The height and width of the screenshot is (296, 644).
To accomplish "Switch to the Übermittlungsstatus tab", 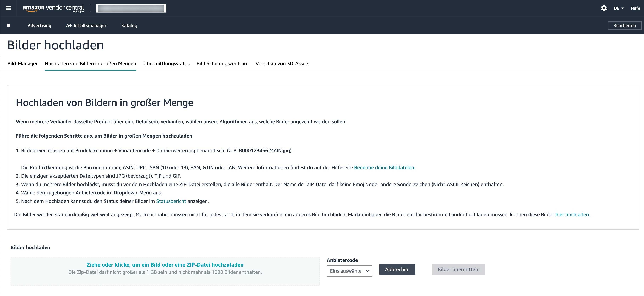I will coord(166,64).
